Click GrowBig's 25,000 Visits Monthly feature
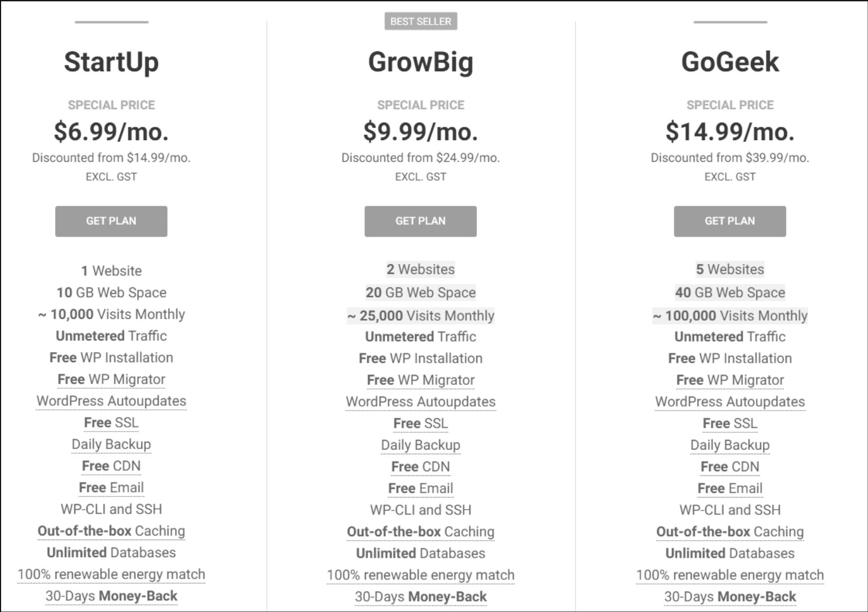The image size is (868, 612). coord(420,316)
